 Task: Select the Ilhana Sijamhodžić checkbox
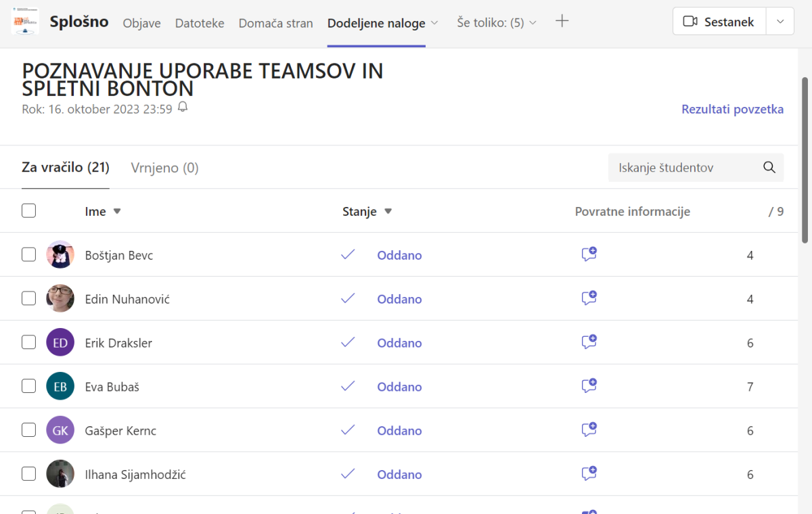(28, 474)
